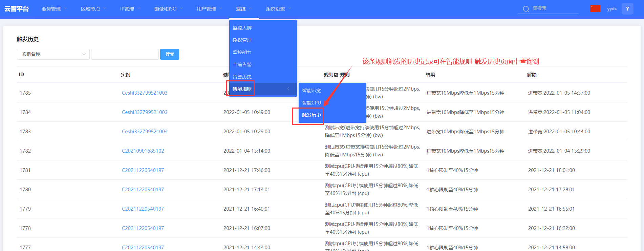Select ID cell 1779

coord(25,209)
